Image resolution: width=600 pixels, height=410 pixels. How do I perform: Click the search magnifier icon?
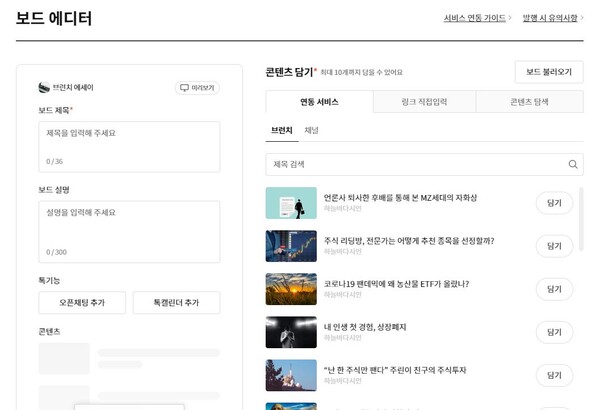[x=573, y=164]
